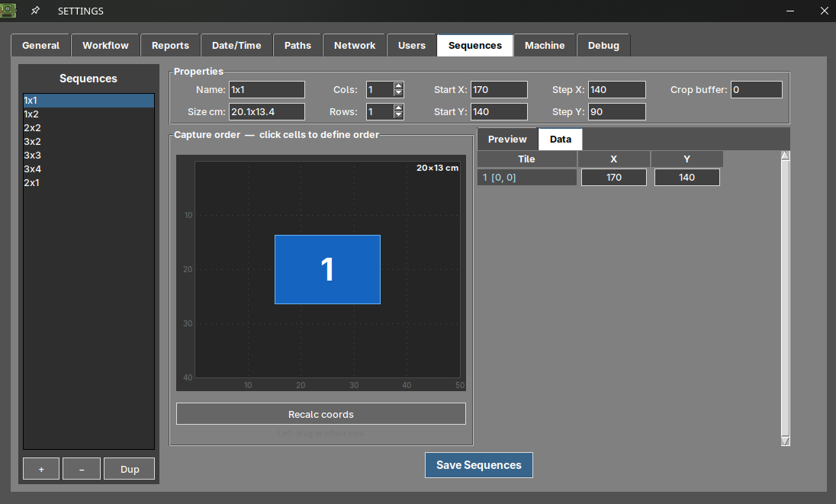Click the Step X input field
The image size is (836, 504).
(617, 89)
